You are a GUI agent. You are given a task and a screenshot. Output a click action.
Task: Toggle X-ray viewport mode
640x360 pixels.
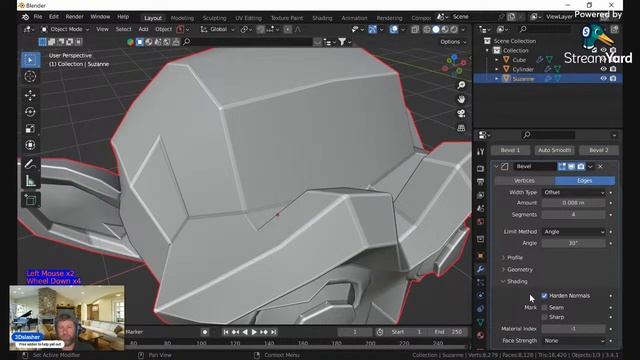click(x=415, y=29)
